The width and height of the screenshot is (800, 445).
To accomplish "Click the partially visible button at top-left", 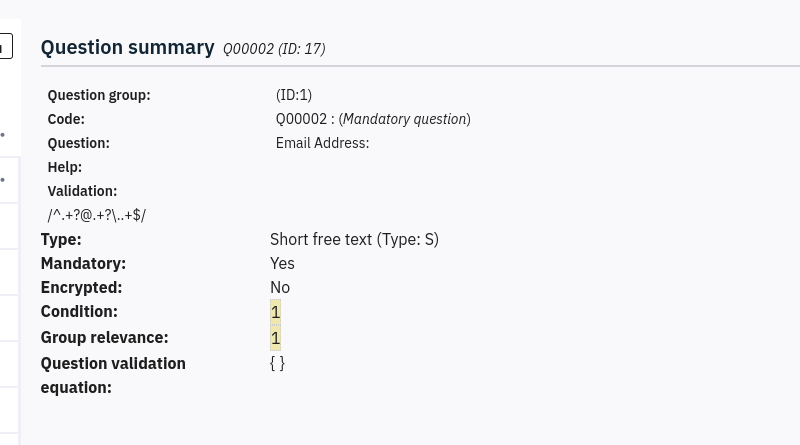I will 5,46.
